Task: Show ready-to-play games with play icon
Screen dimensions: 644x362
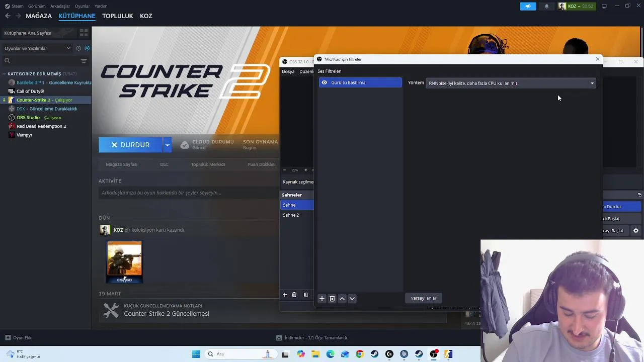Action: pyautogui.click(x=87, y=48)
